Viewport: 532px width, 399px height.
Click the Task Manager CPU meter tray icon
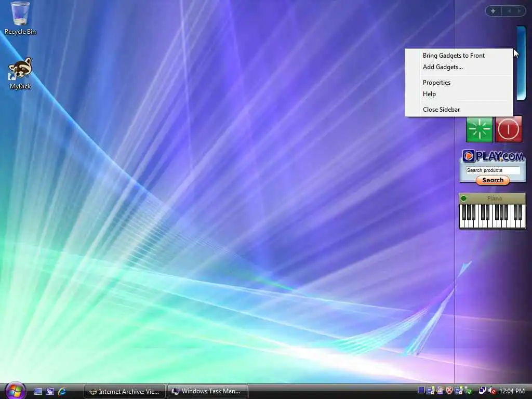421,391
